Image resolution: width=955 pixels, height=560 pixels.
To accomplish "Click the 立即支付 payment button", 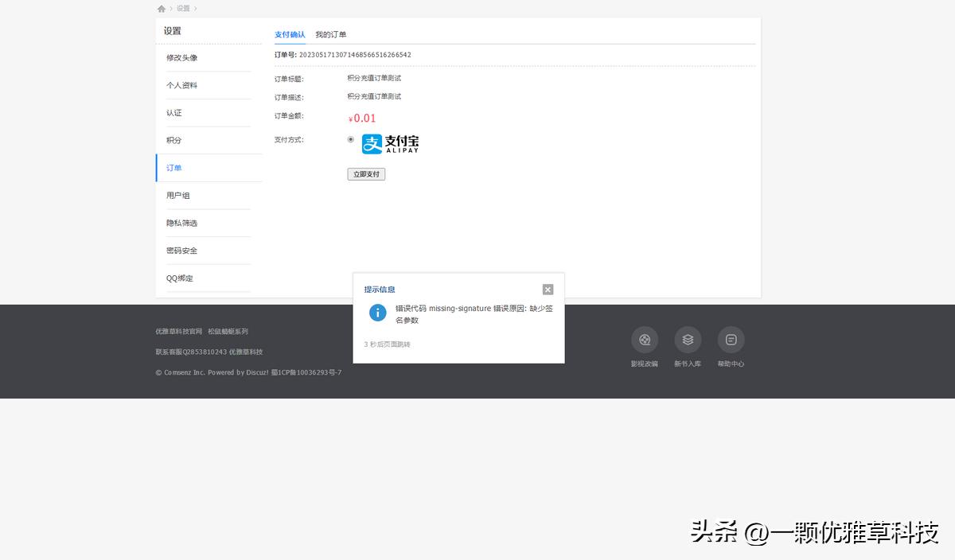I will pos(366,173).
